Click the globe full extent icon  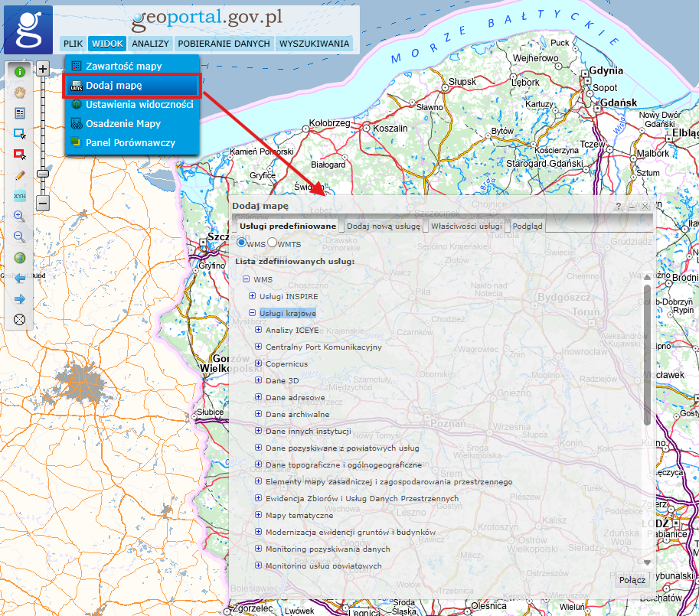20,258
